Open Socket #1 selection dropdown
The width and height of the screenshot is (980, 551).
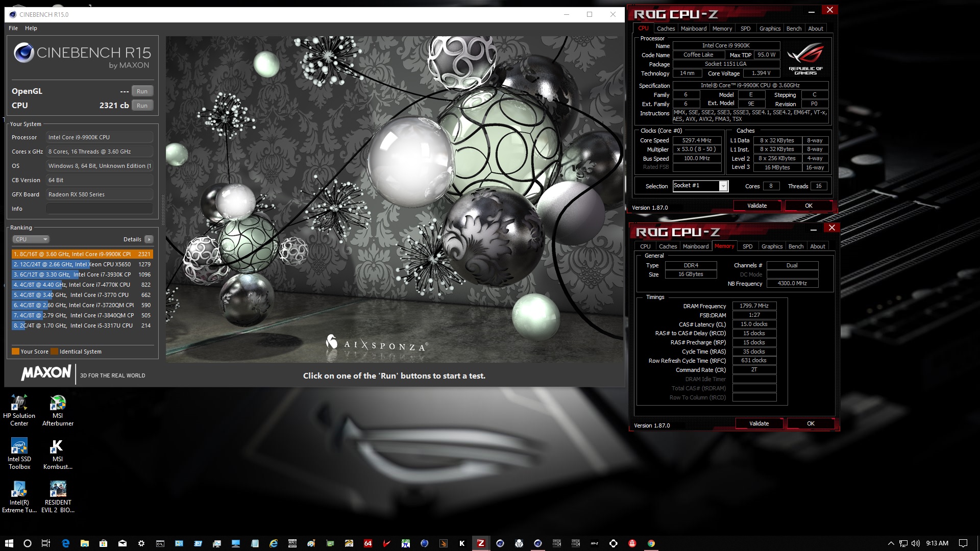coord(700,186)
